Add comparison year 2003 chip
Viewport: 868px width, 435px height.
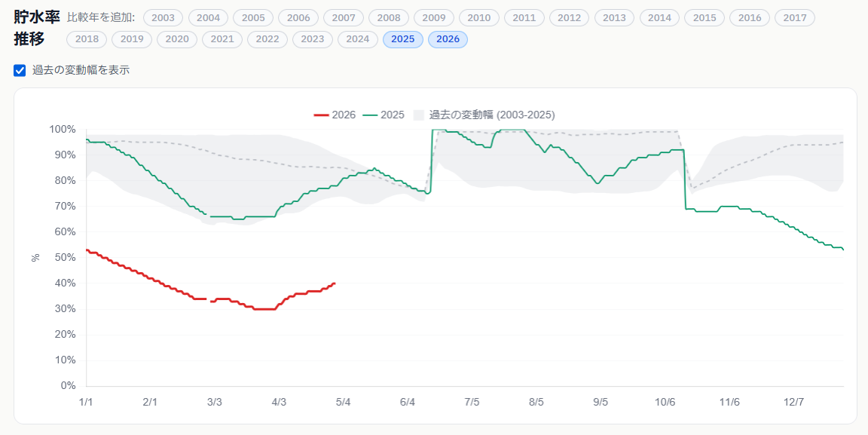163,18
